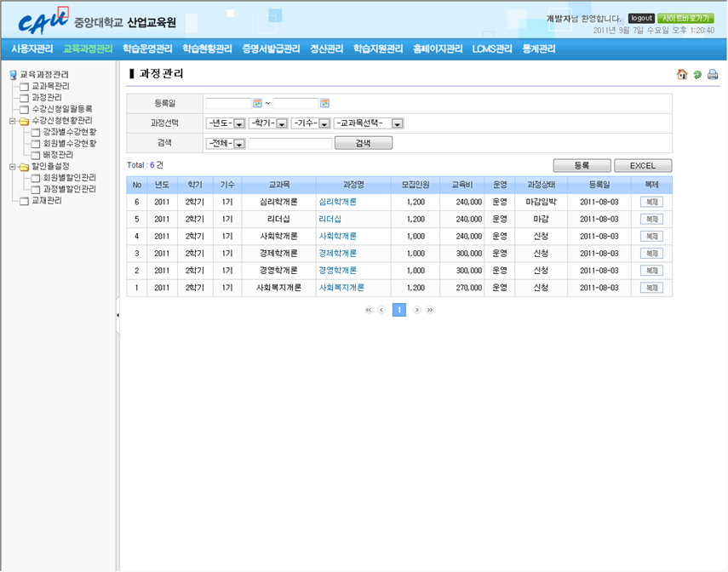The width and height of the screenshot is (728, 572).
Task: Switch to the 정산관리 menu tab
Action: point(326,49)
